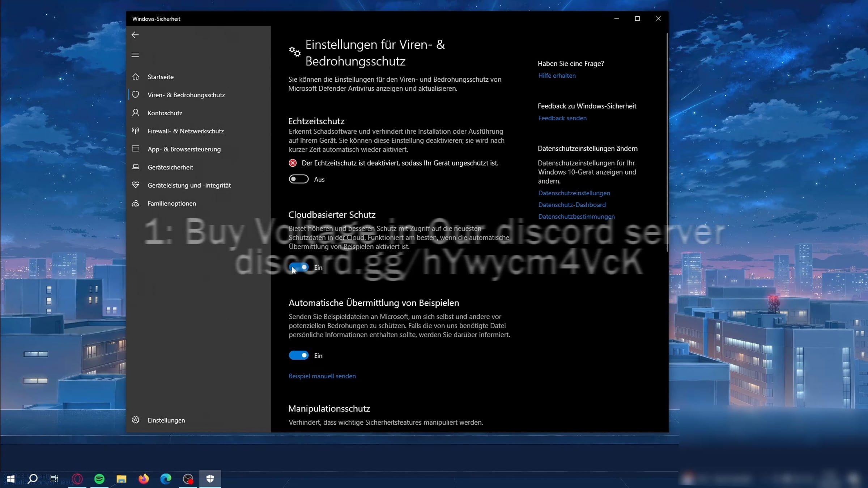The image size is (868, 488).
Task: Disable the Cloudbasierter Schutz toggle
Action: tap(298, 267)
